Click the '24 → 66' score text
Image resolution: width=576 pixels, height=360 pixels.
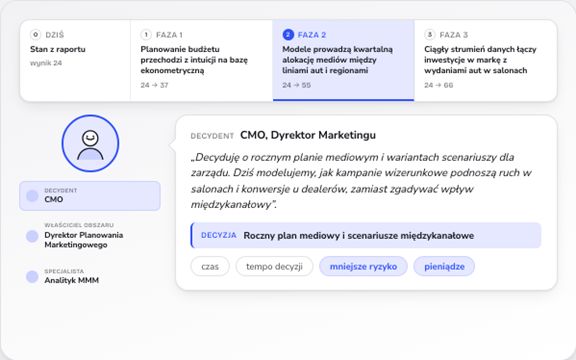pyautogui.click(x=439, y=85)
